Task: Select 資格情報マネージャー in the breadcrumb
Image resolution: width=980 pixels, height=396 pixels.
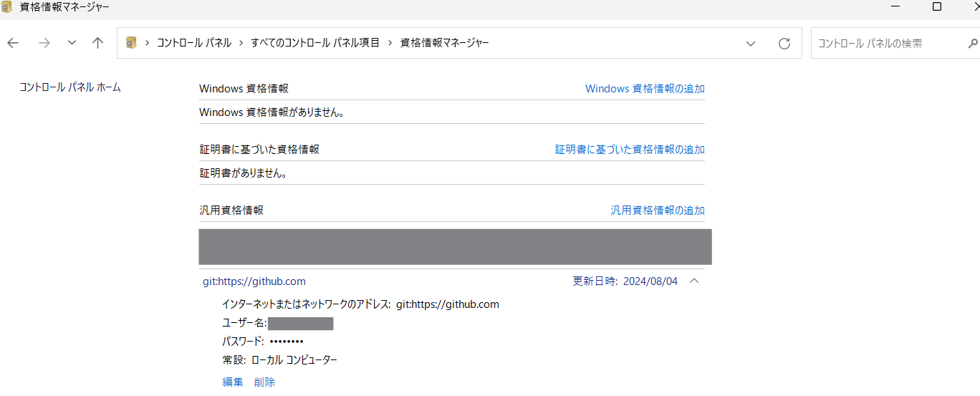Action: point(444,43)
